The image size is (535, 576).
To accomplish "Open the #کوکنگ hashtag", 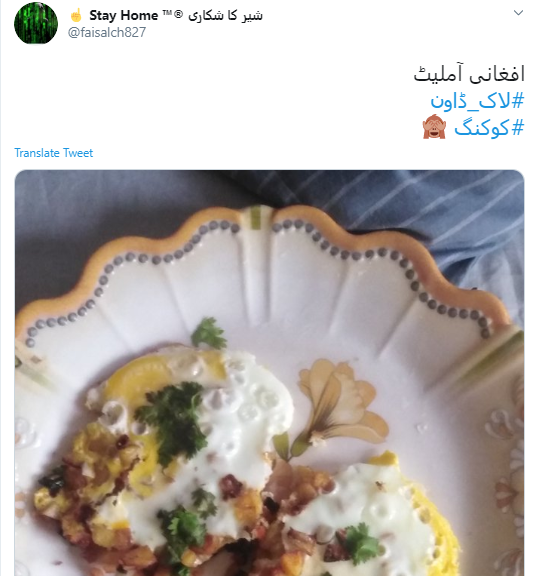I will coord(489,128).
